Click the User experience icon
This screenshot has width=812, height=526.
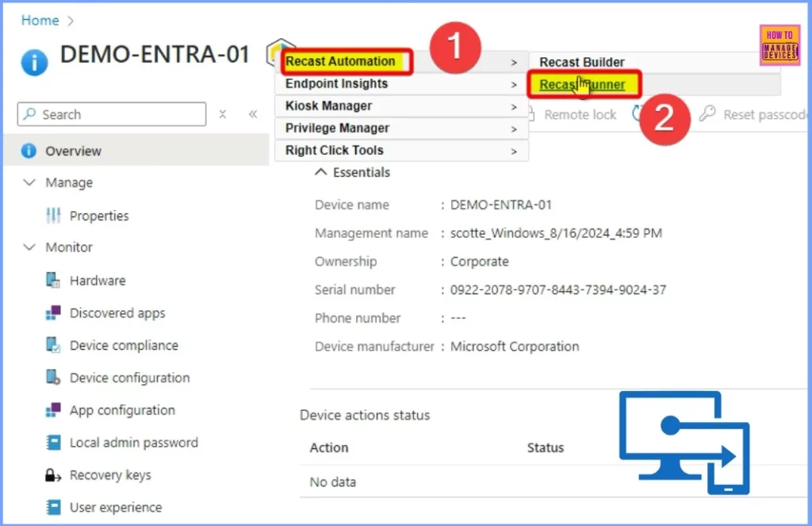click(53, 507)
